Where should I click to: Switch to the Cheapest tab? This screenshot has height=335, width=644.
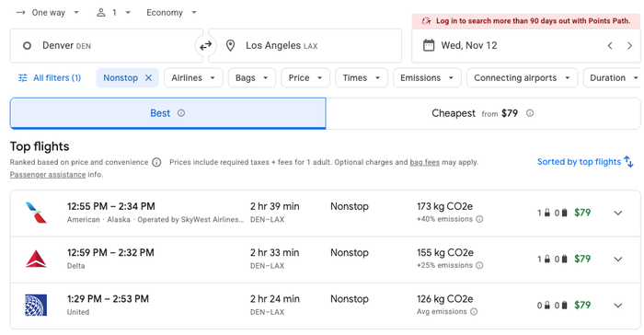click(x=483, y=113)
